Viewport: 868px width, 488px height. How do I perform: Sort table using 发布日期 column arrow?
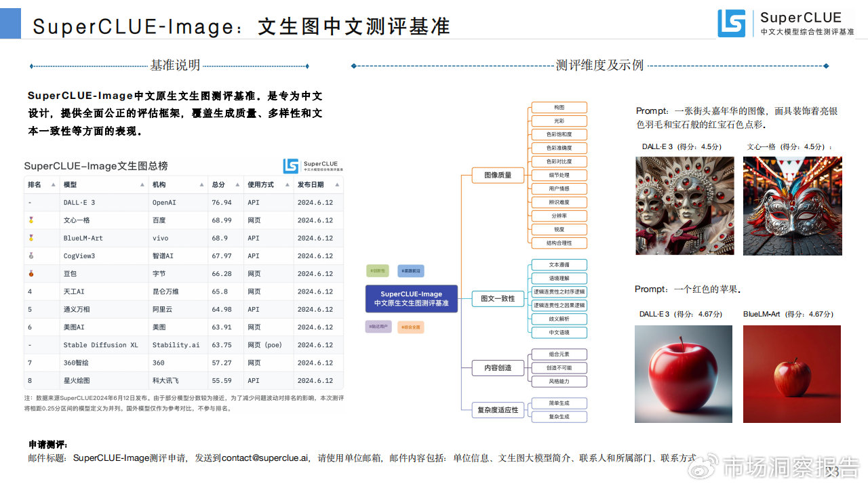tap(338, 185)
